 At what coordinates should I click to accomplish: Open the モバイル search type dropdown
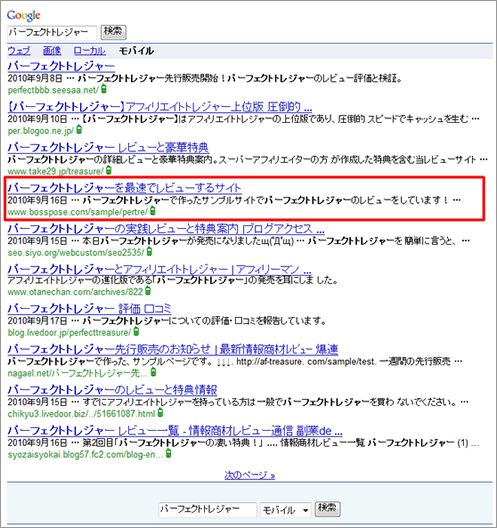tap(286, 510)
